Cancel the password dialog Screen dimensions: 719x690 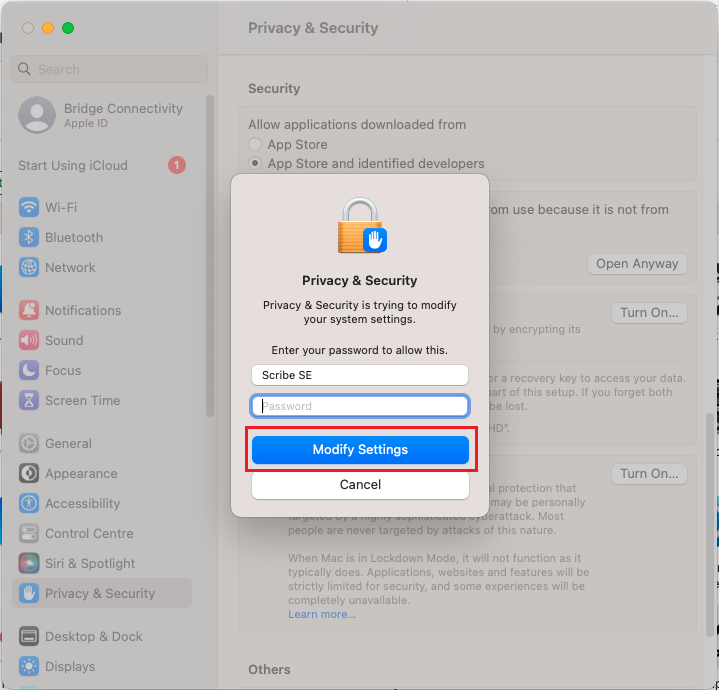point(360,485)
